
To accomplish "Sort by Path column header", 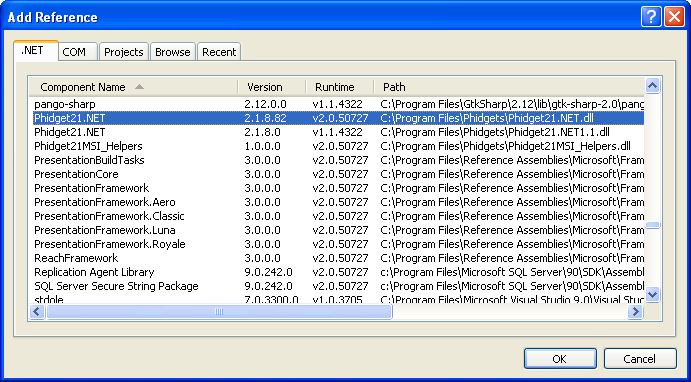I will (509, 87).
